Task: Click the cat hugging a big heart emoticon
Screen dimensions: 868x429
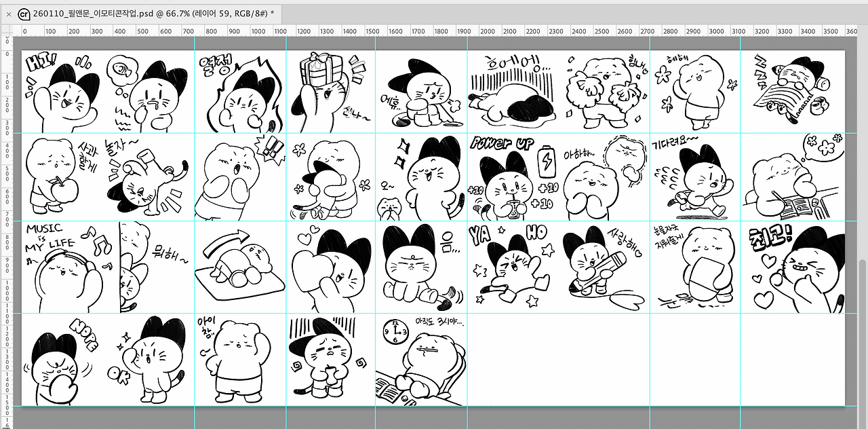Action: pyautogui.click(x=330, y=269)
